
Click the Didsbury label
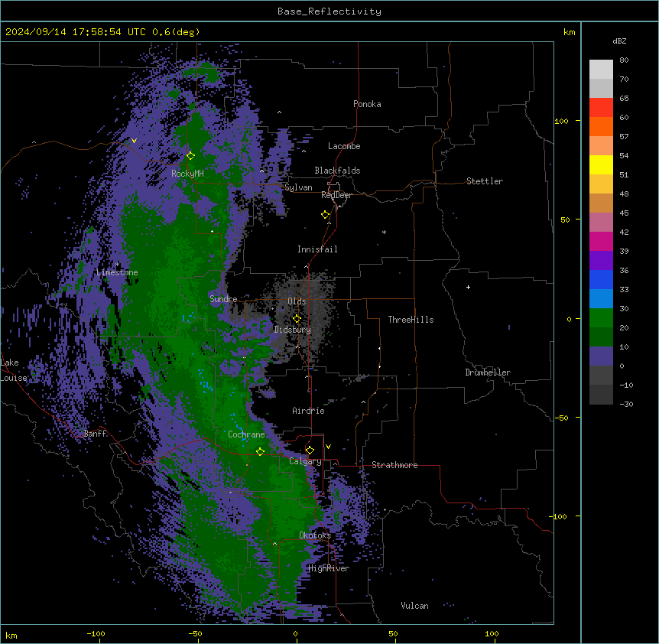[292, 330]
